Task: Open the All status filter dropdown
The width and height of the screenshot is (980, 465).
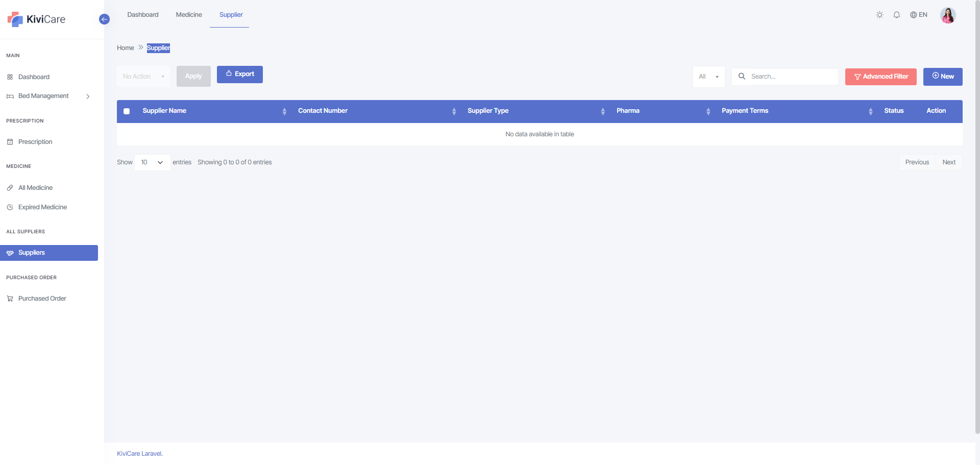Action: pyautogui.click(x=708, y=77)
